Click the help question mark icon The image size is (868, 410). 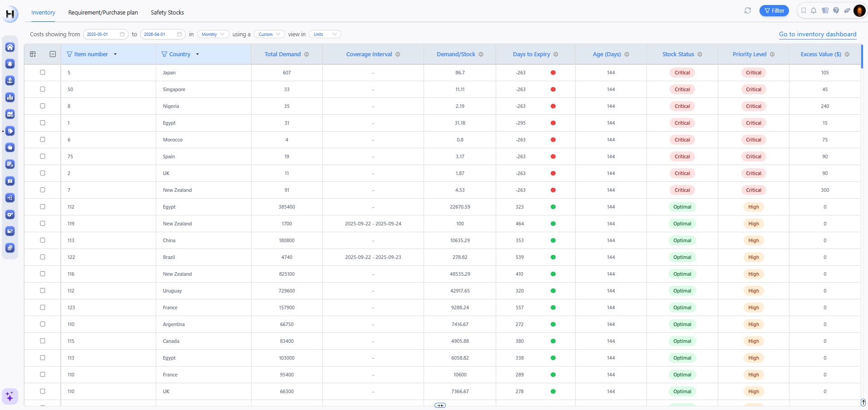click(836, 10)
